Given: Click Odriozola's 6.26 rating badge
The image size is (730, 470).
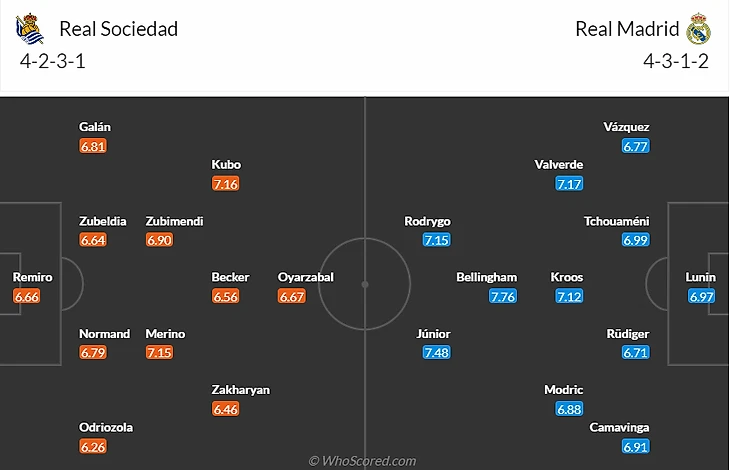Looking at the screenshot, I should (x=93, y=446).
